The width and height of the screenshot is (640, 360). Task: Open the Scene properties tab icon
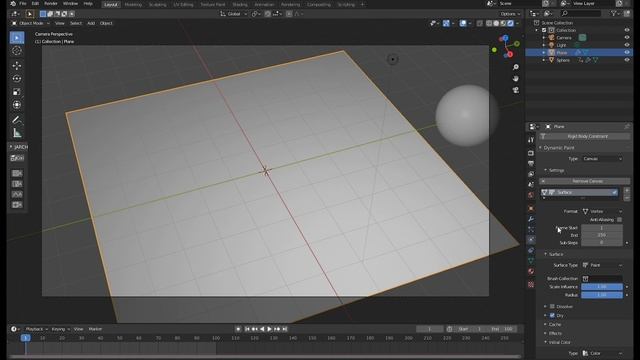coord(531,184)
